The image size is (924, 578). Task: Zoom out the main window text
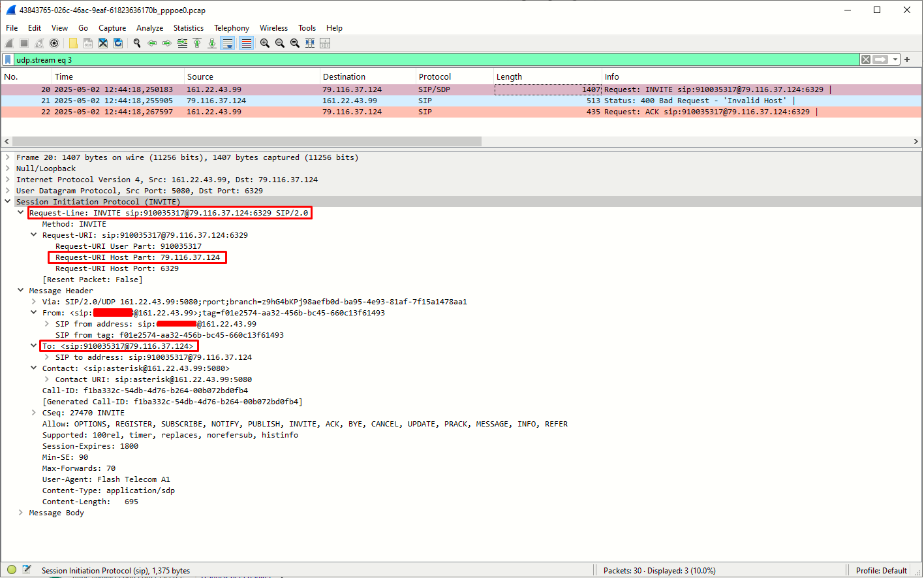pos(280,43)
